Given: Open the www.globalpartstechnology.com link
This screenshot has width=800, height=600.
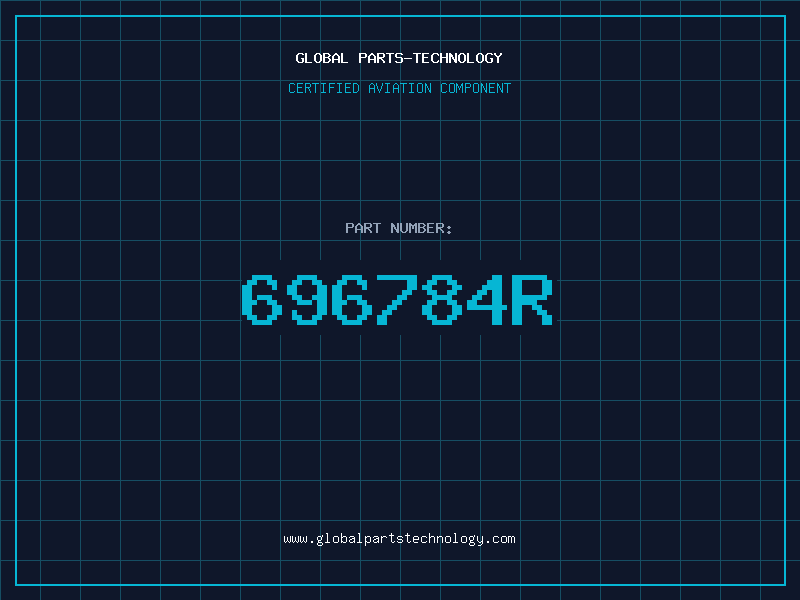Looking at the screenshot, I should (x=399, y=539).
